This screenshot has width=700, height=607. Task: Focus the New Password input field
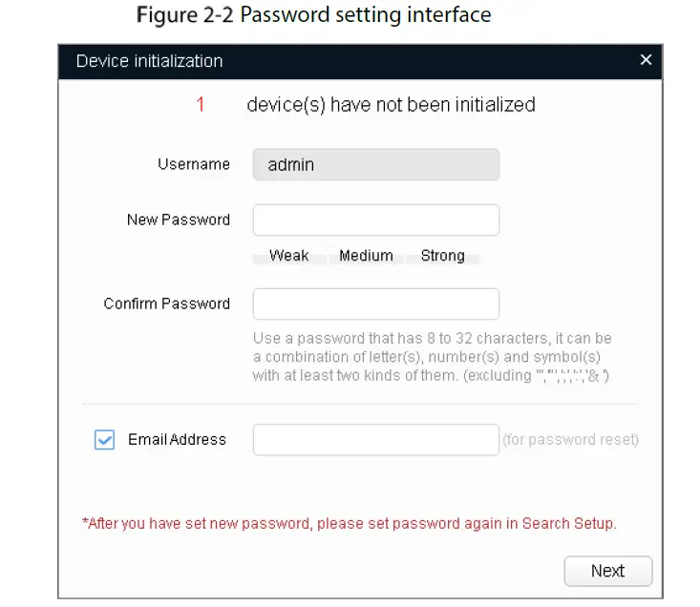click(375, 220)
